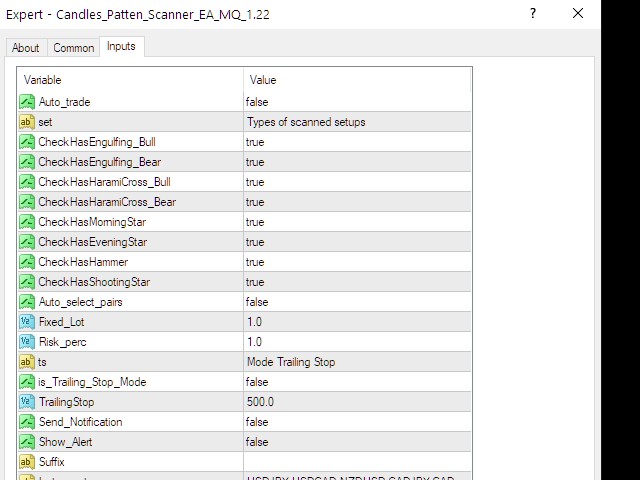Click the is_Trailing_Stop_Mode row icon
This screenshot has width=640, height=480.
click(27, 382)
